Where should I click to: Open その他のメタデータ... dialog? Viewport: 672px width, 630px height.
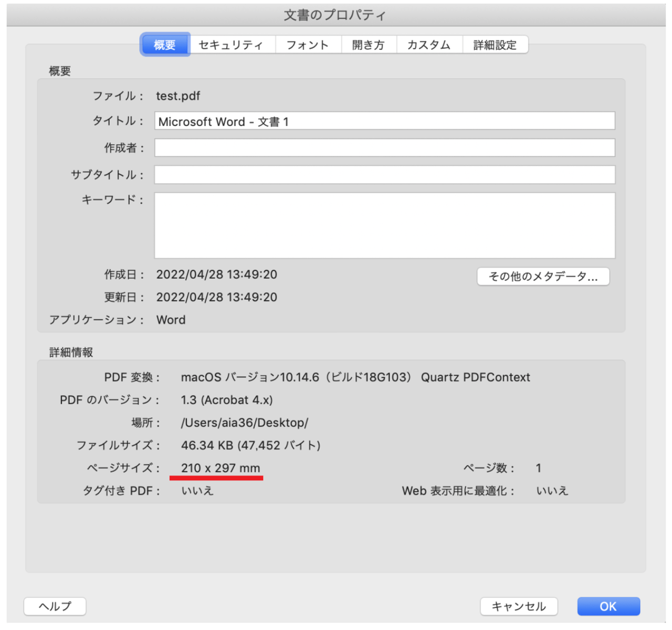pyautogui.click(x=543, y=277)
